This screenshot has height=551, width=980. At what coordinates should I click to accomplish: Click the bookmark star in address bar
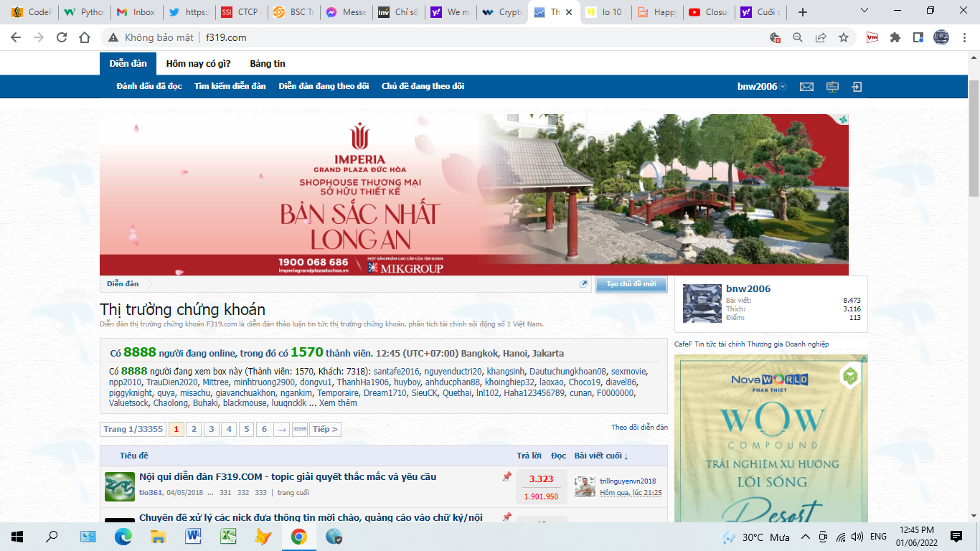click(x=844, y=37)
